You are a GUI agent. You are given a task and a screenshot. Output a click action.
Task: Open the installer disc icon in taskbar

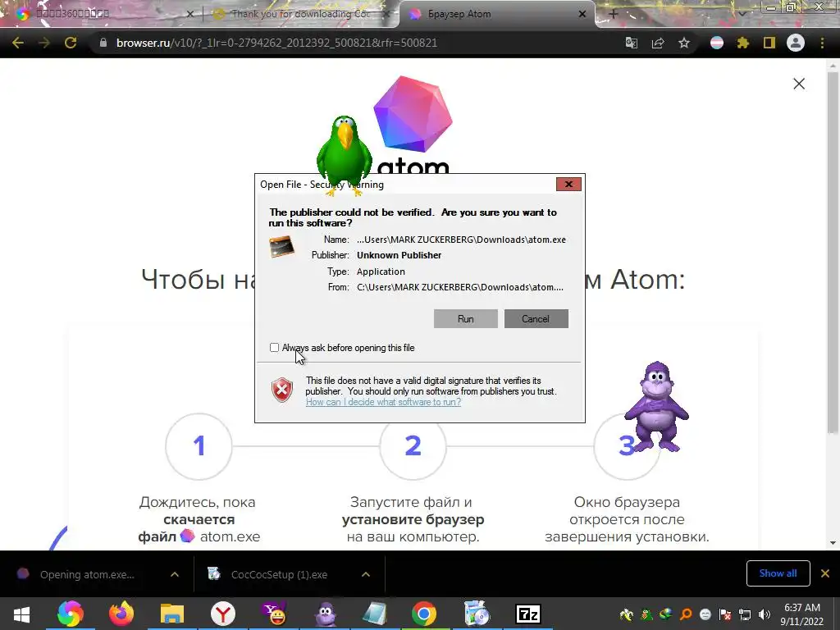click(x=477, y=614)
